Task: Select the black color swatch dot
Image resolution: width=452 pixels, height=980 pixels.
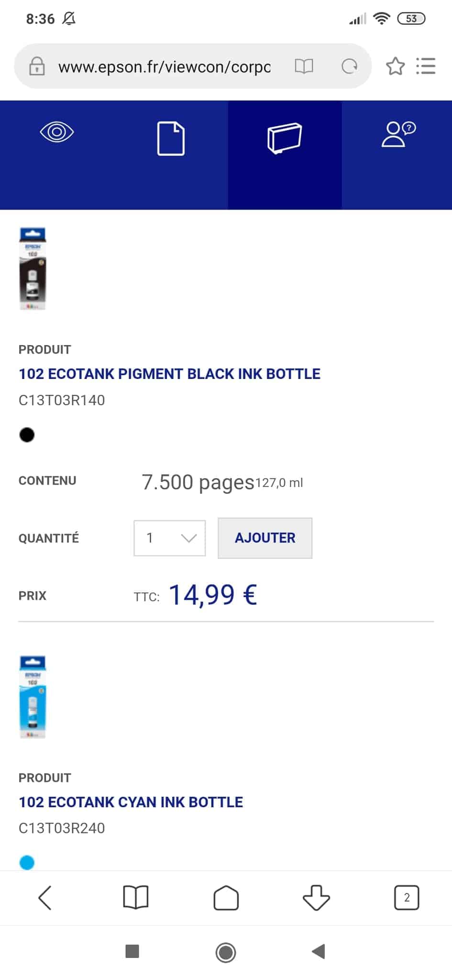Action: (27, 434)
